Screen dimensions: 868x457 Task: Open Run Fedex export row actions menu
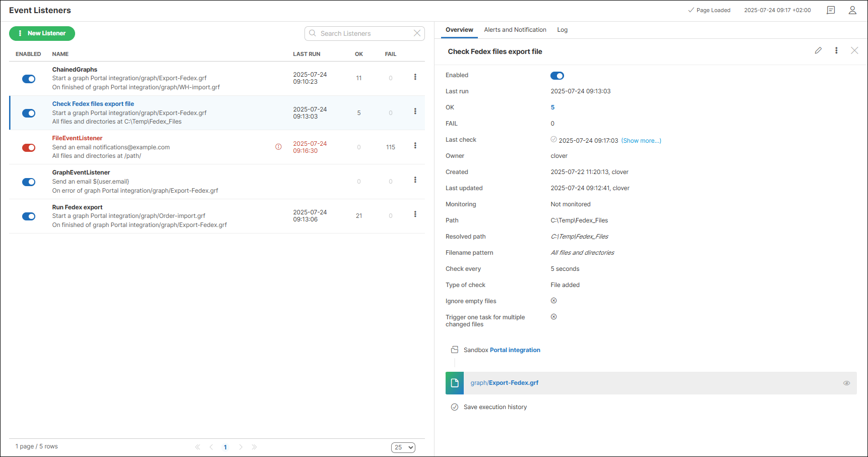[415, 214]
